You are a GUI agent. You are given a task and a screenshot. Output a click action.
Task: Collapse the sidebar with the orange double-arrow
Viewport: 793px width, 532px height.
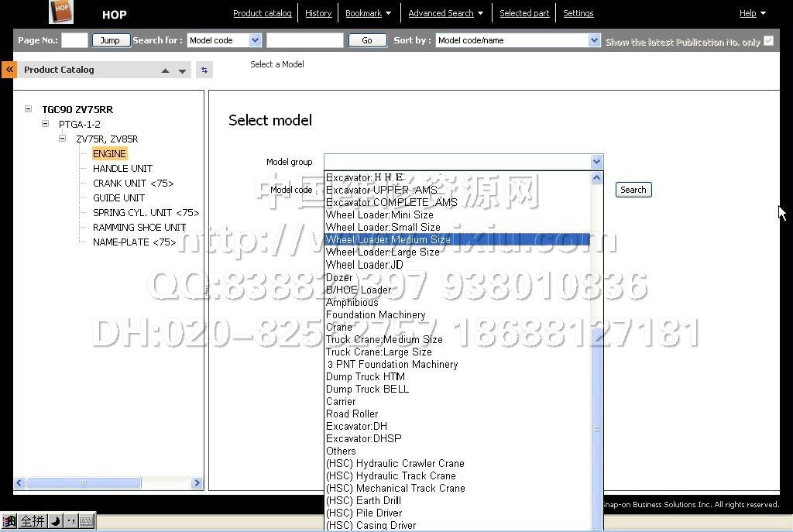click(9, 70)
